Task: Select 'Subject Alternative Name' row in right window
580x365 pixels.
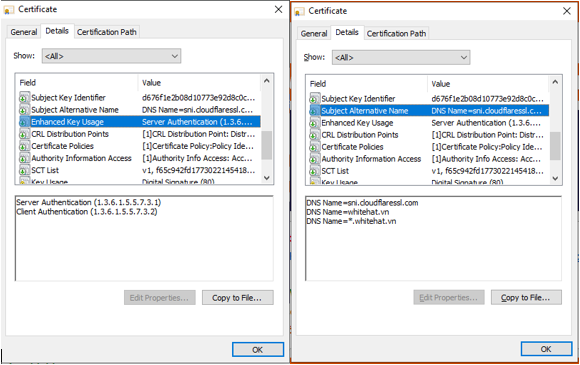Action: tap(428, 111)
